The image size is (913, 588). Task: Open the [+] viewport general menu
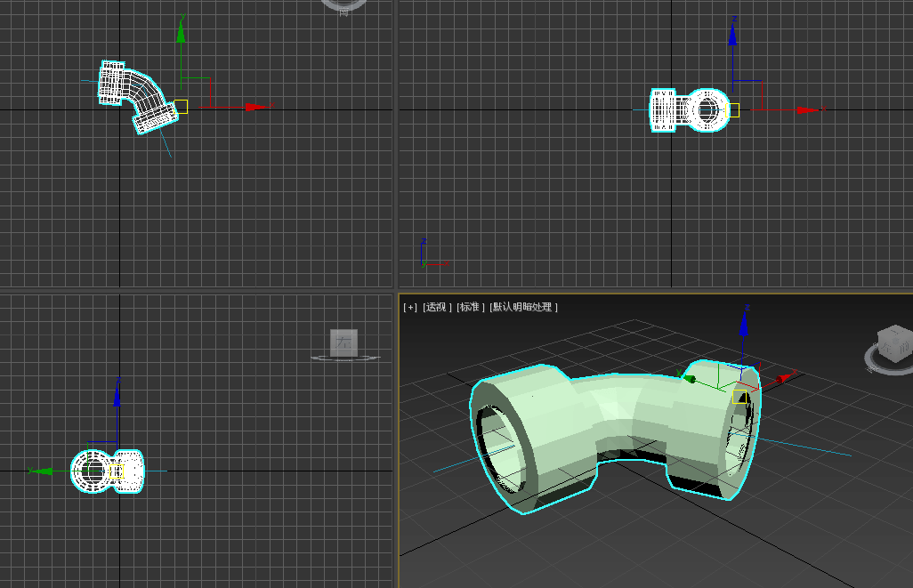(409, 307)
